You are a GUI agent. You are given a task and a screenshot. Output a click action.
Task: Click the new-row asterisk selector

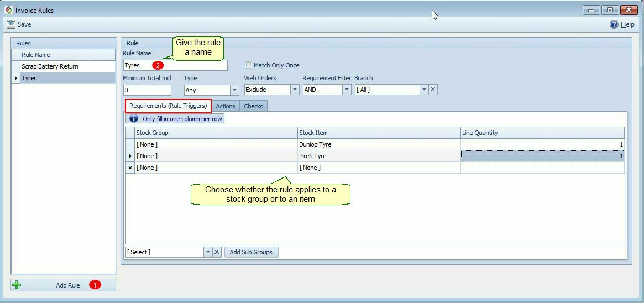point(130,168)
